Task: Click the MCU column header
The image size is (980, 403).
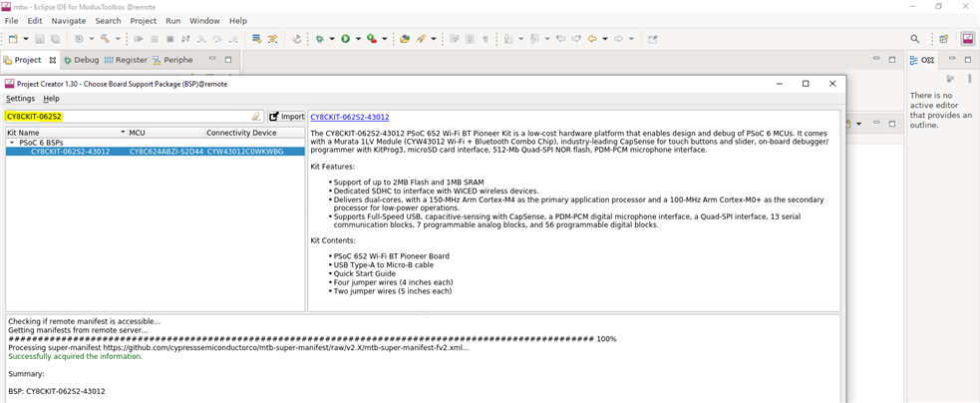Action: [x=166, y=133]
